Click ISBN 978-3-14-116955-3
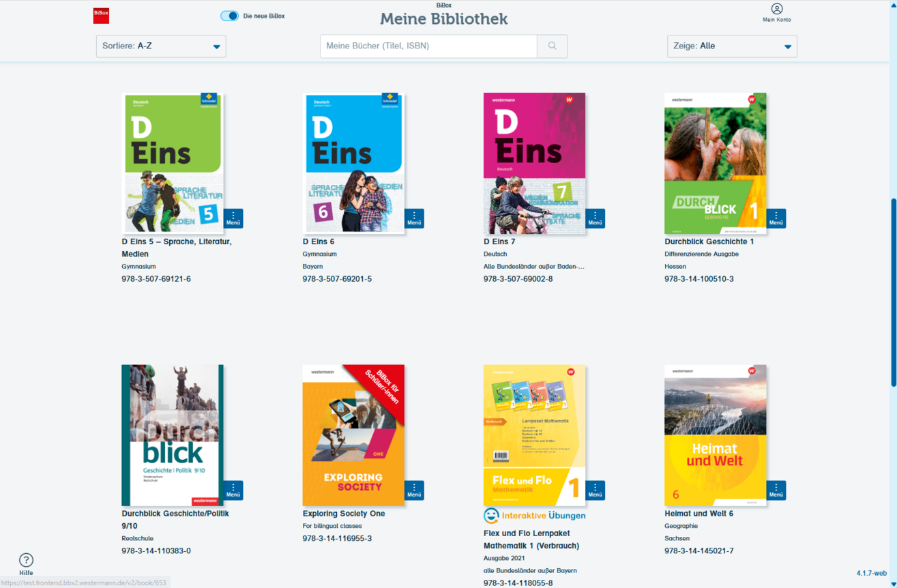Image resolution: width=897 pixels, height=588 pixels. tap(337, 539)
